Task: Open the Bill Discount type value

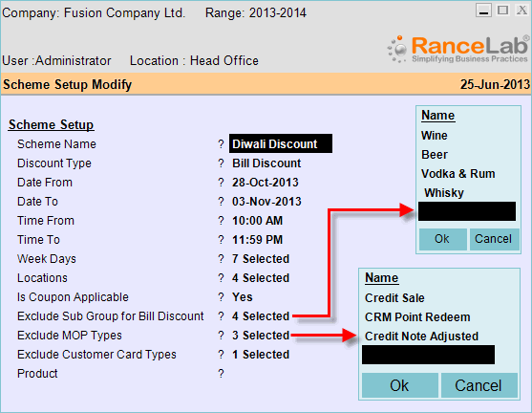Action: pyautogui.click(x=266, y=163)
